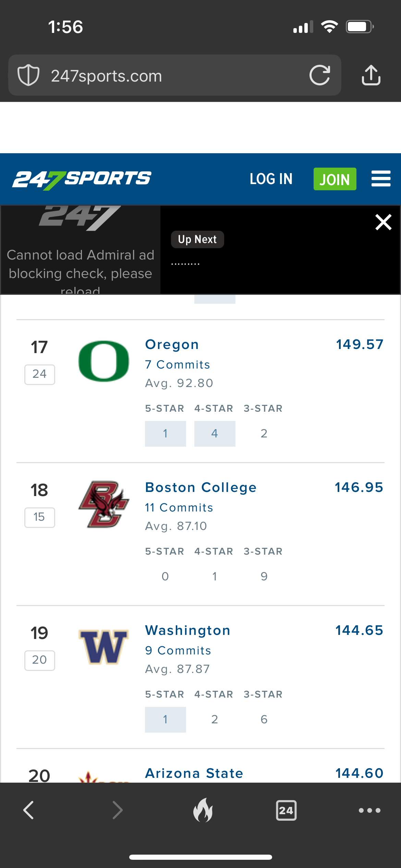
Task: Open the three-dot browser menu
Action: point(369,810)
